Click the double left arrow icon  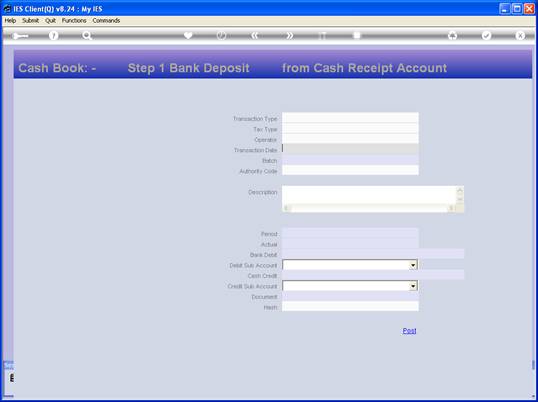254,35
